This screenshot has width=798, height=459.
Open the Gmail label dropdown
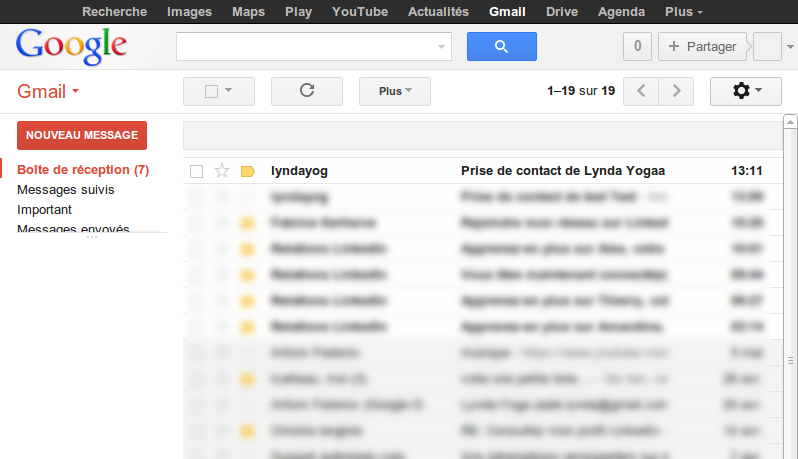[48, 92]
